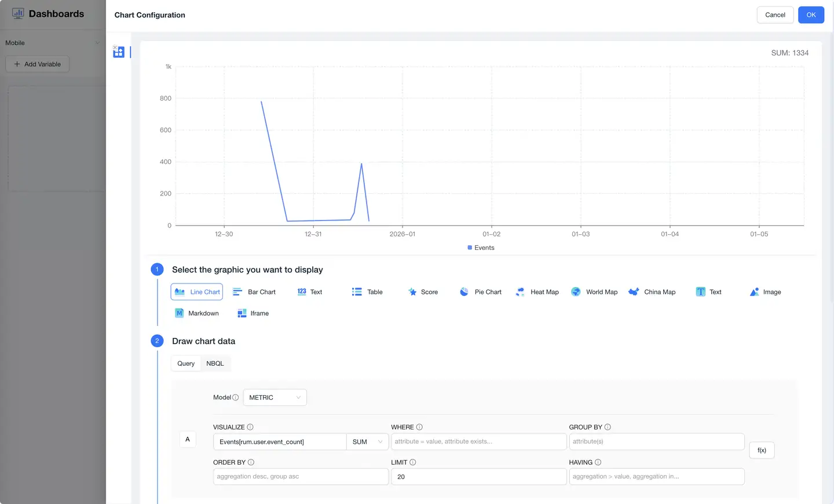Select the World Map visualization
The image size is (834, 504).
pos(594,292)
